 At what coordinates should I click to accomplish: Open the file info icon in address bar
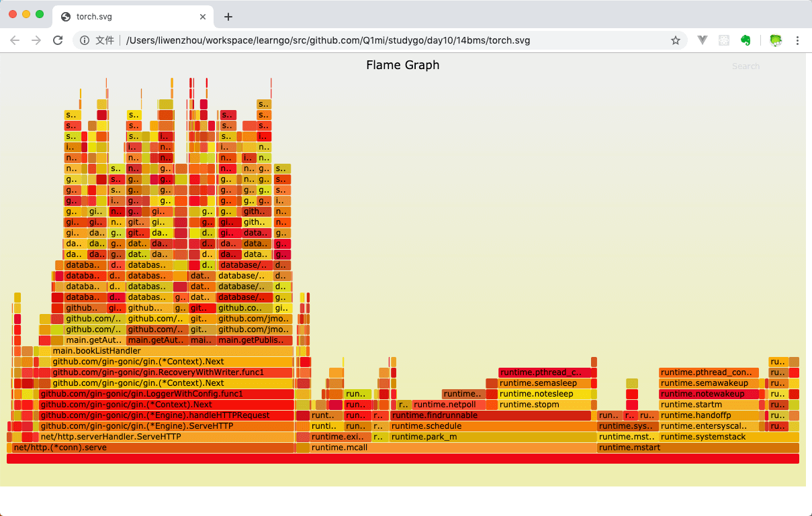coord(85,40)
